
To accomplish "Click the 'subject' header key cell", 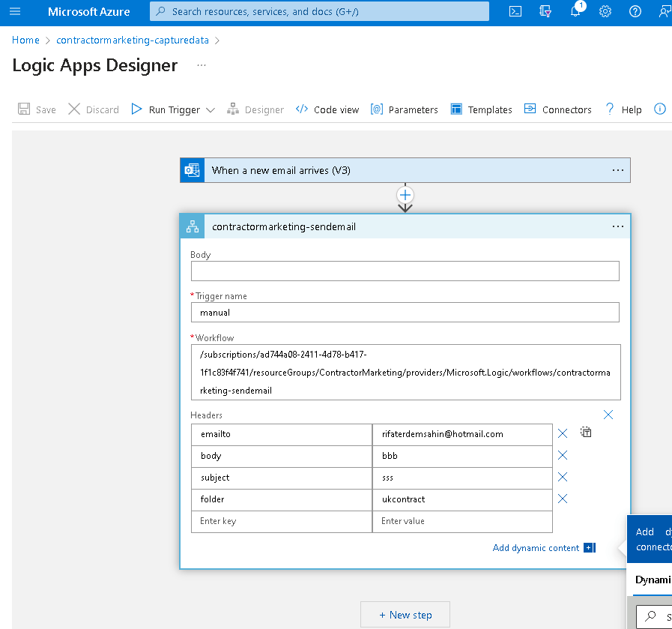I will pyautogui.click(x=282, y=478).
